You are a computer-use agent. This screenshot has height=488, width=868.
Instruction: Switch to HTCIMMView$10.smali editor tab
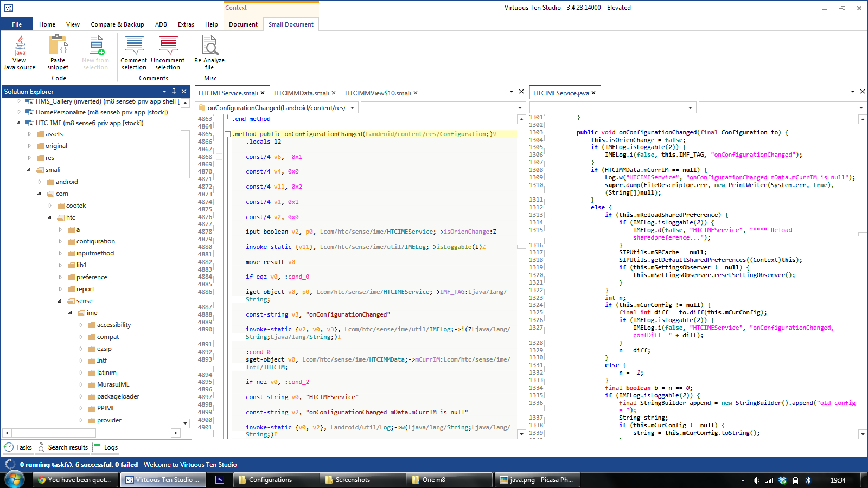pyautogui.click(x=378, y=93)
